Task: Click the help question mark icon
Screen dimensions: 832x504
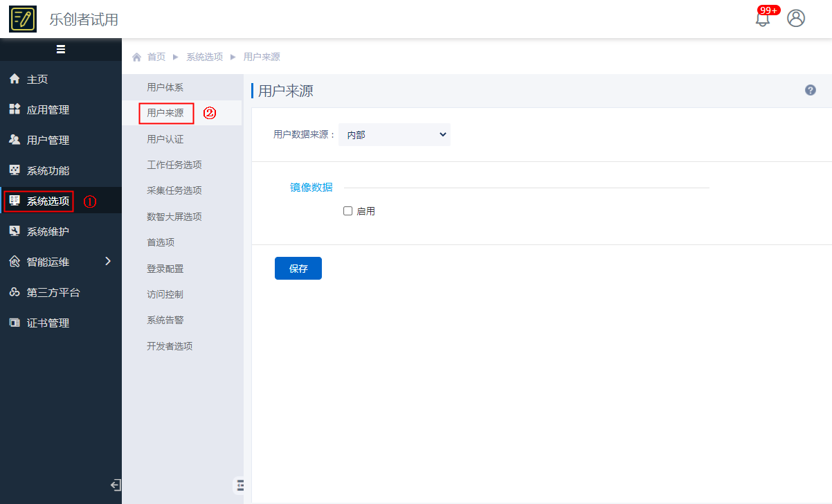Action: [x=810, y=90]
